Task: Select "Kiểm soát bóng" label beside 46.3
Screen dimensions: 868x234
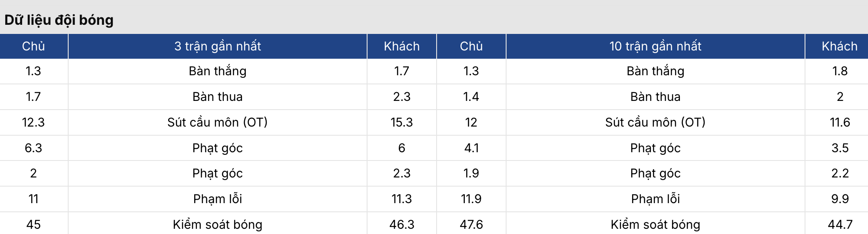Action: [218, 224]
